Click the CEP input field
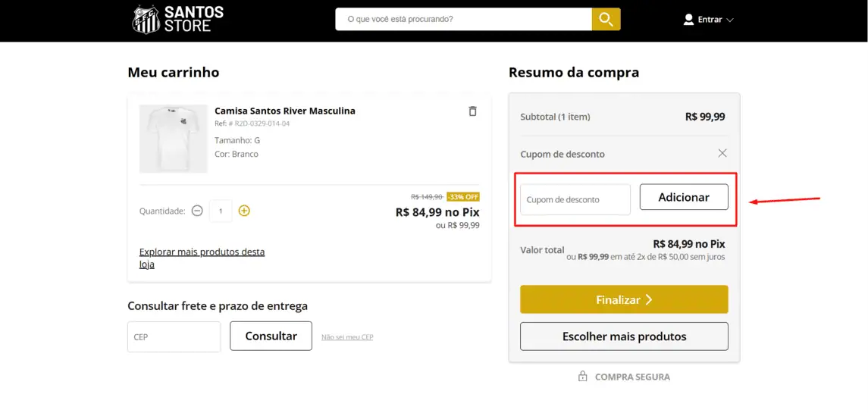This screenshot has height=413, width=868. pos(174,336)
